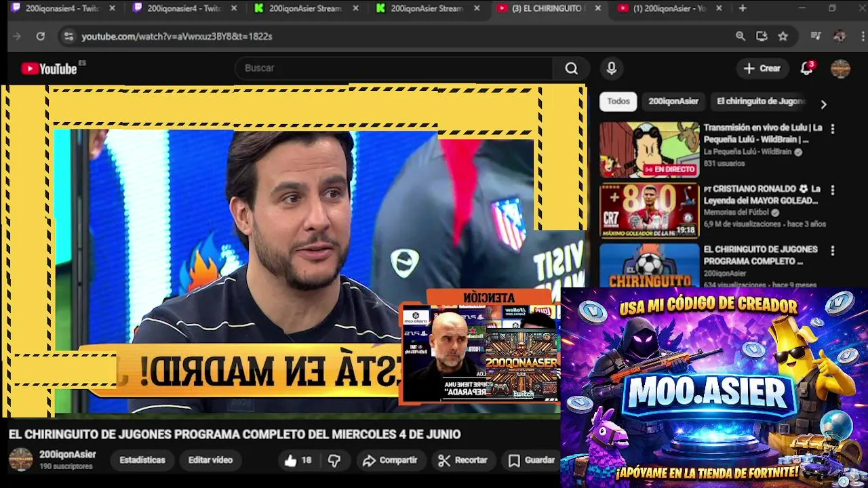Switch to first 200iqonasier4 Twitch tab

click(63, 8)
